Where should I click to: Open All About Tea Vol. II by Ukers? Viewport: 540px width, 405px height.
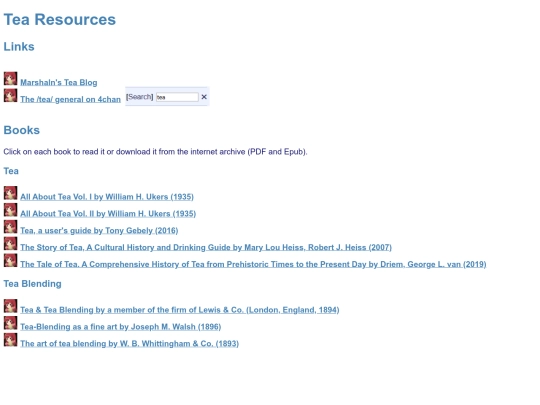pos(108,214)
